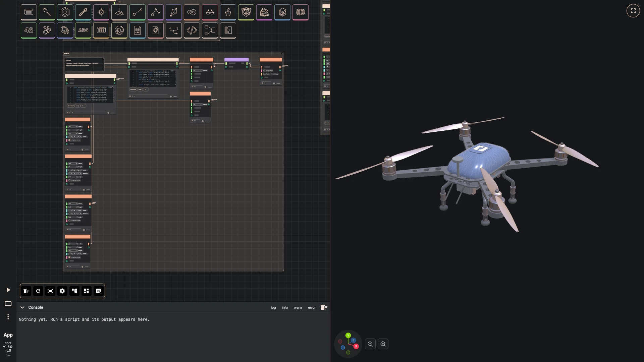Image resolution: width=644 pixels, height=362 pixels.
Task: Open editor settings gear
Action: tap(62, 291)
